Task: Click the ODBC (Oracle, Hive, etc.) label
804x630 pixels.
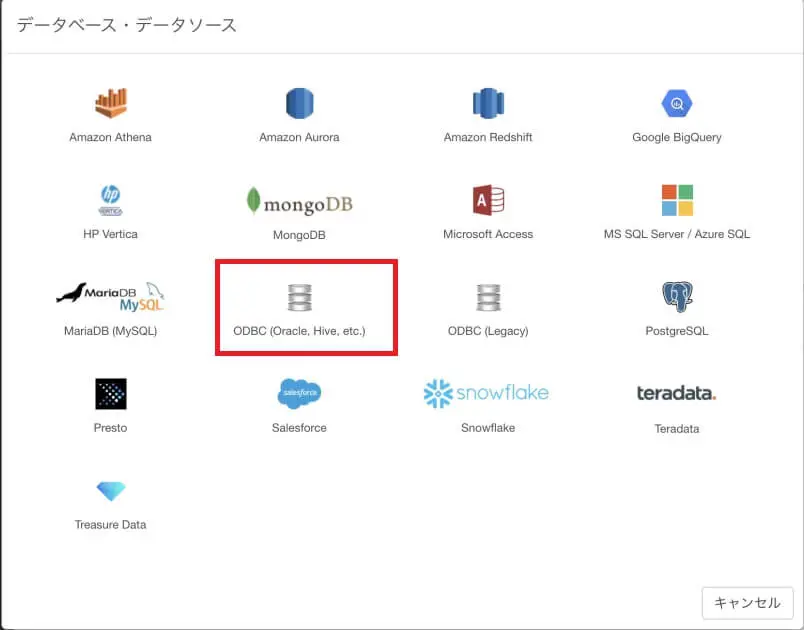Action: pyautogui.click(x=299, y=331)
